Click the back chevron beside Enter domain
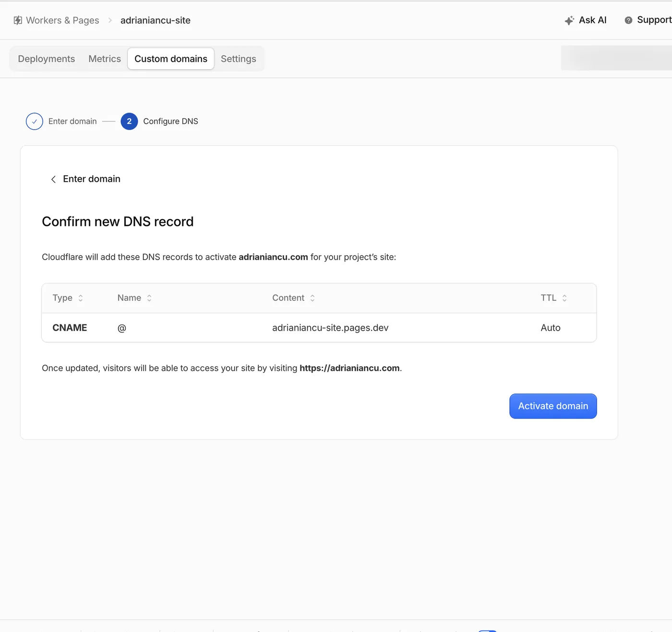 (x=53, y=179)
